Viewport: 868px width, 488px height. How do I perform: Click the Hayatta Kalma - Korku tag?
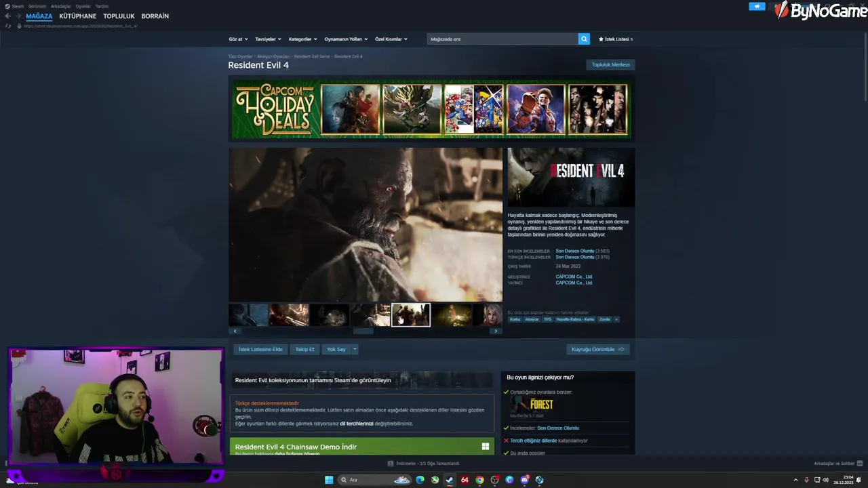coord(575,319)
